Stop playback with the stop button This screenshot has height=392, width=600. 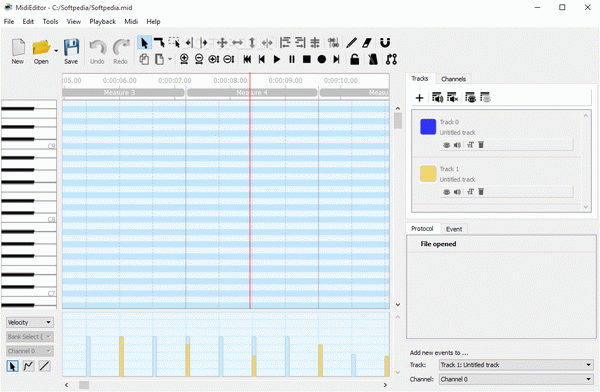(307, 59)
